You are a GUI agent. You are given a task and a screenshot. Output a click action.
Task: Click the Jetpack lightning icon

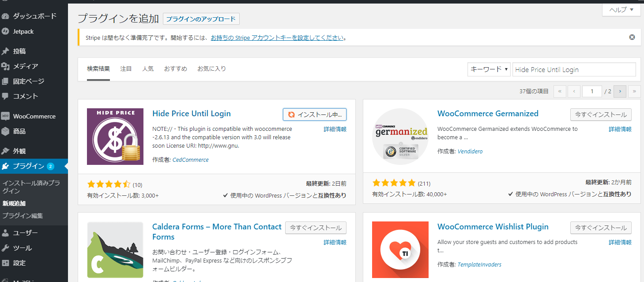click(5, 31)
